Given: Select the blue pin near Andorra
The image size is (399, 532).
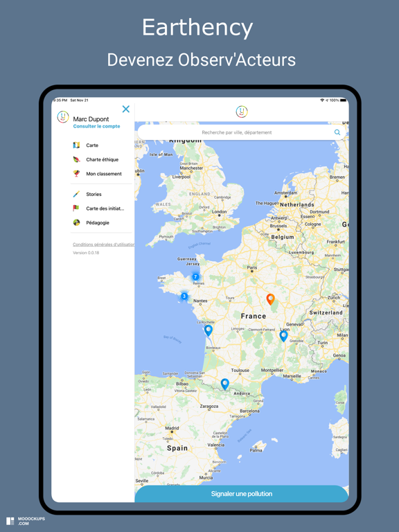Looking at the screenshot, I should pyautogui.click(x=225, y=384).
